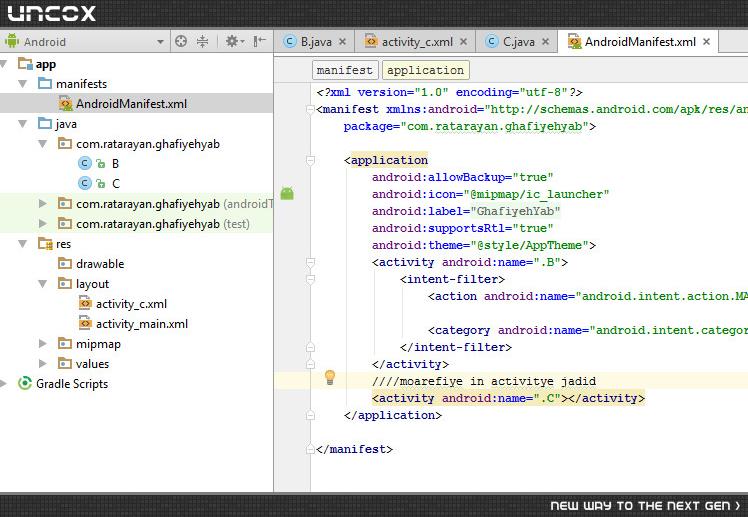The height and width of the screenshot is (517, 748).
Task: Click the collapse all icon
Action: tap(203, 41)
